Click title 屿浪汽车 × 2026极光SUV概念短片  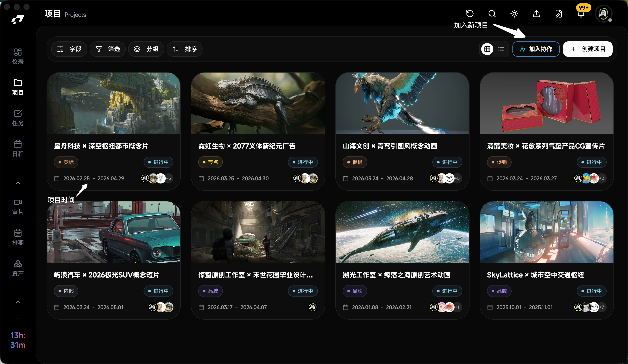[107, 275]
